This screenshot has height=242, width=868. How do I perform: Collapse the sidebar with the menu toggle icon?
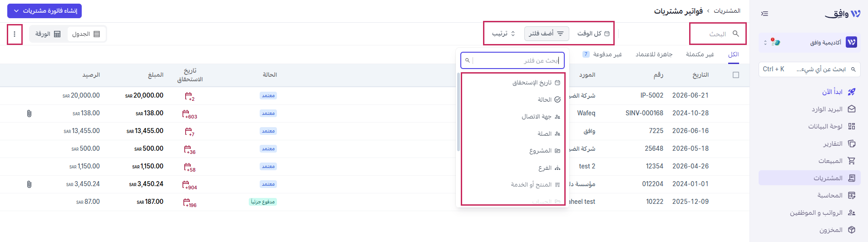[x=764, y=14]
